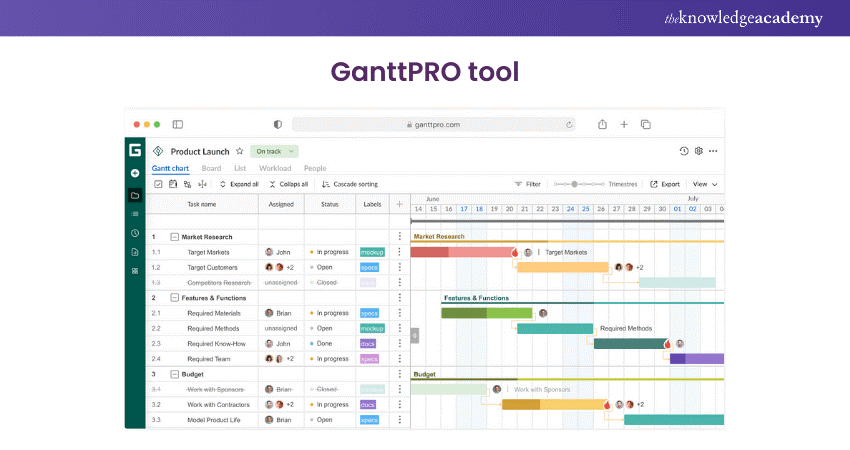Click the teal Required Methods Gantt bar
The image size is (850, 450).
coord(555,329)
